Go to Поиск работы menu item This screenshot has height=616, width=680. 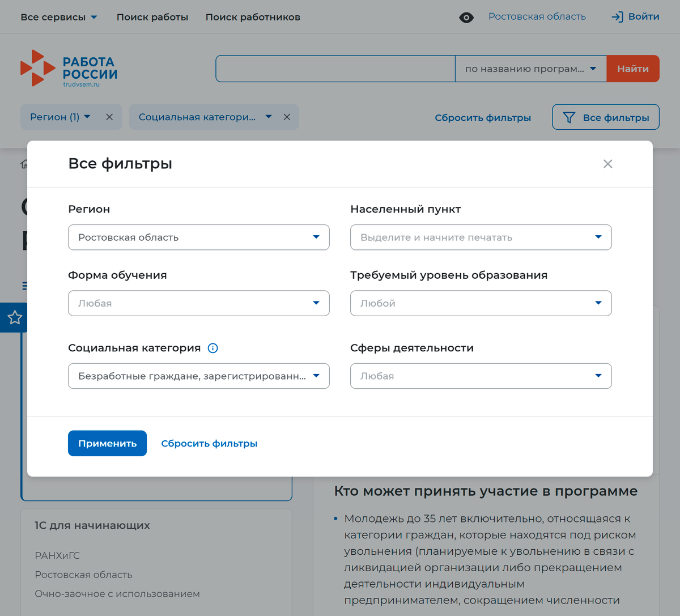152,18
